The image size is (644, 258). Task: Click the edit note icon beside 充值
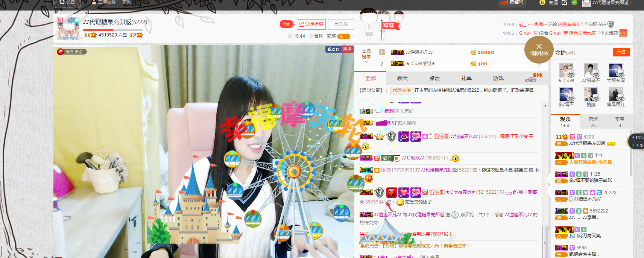tap(564, 3)
